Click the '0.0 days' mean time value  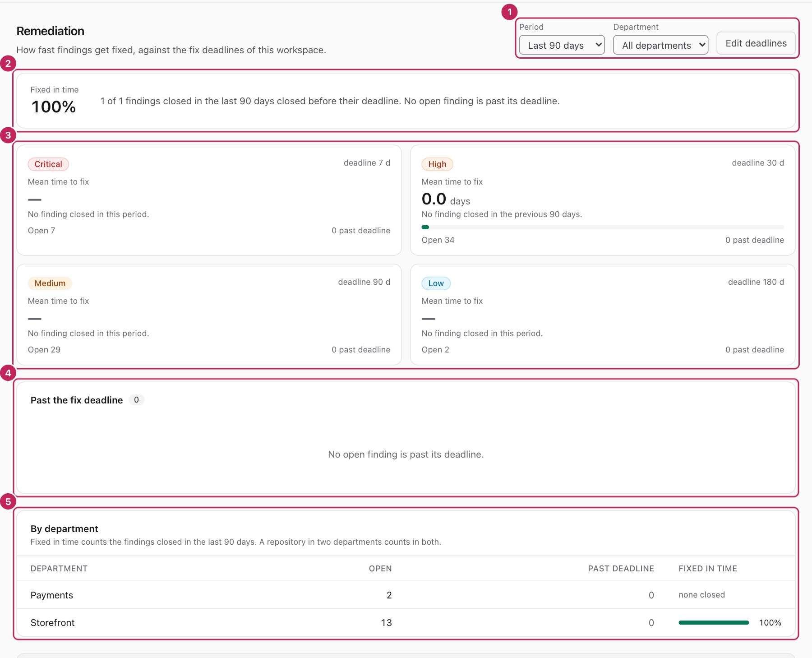[x=446, y=199]
